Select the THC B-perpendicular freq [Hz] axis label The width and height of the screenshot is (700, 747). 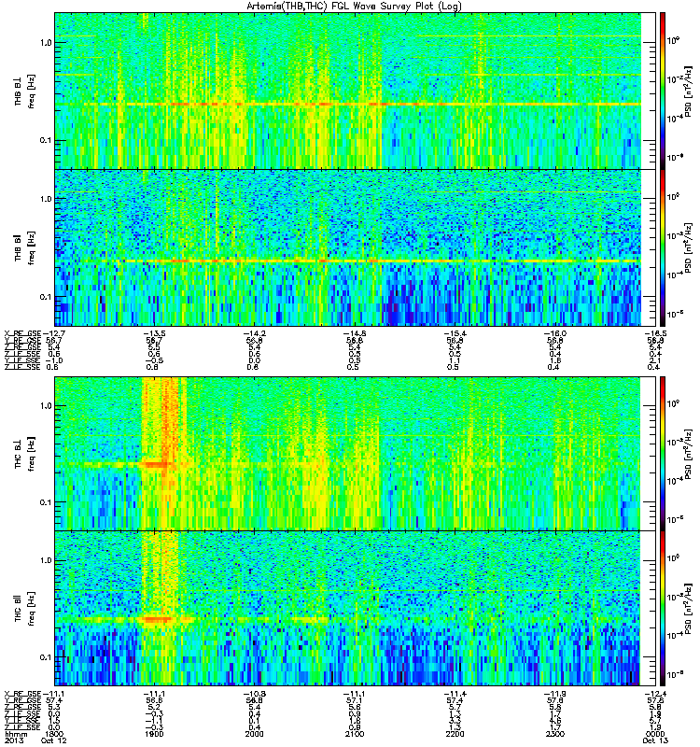[25, 454]
